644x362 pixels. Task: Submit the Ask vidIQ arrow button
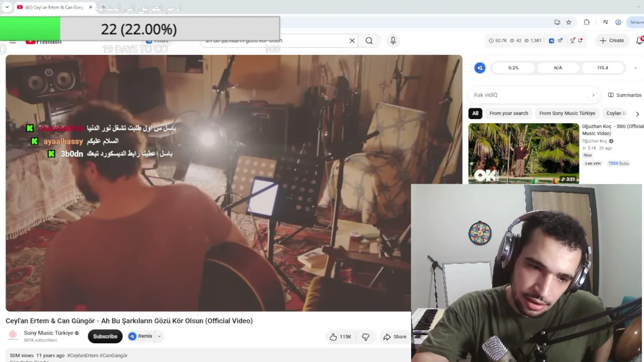coord(593,95)
